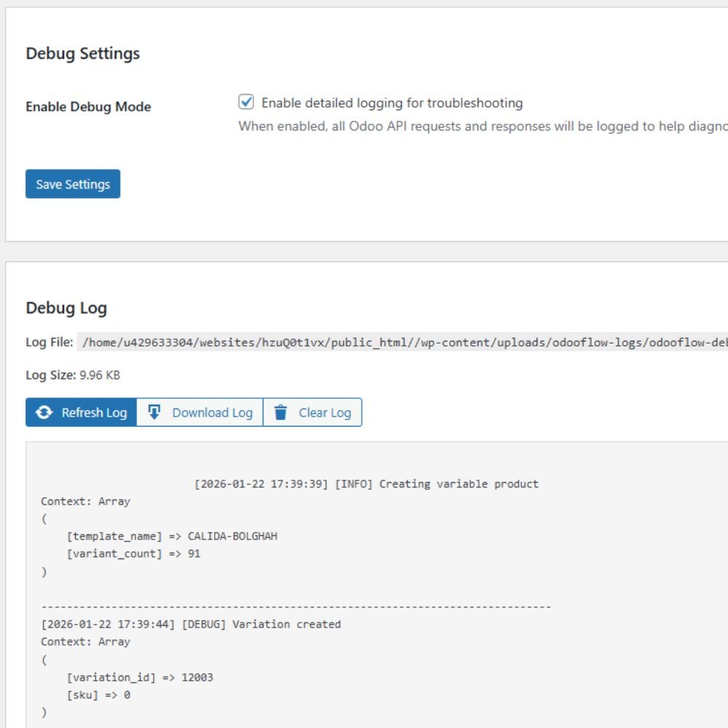Click the variation_id 12003 log line
The height and width of the screenshot is (728, 728).
[x=140, y=677]
